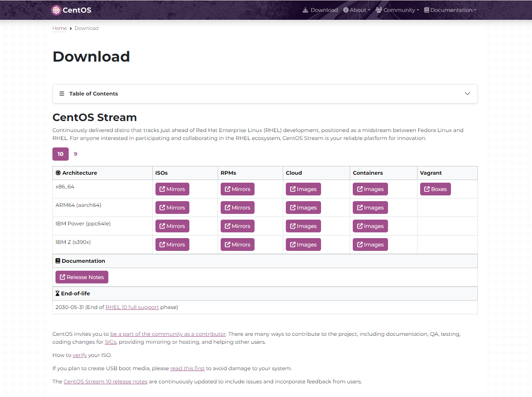Open the verify your ISO link
The height and width of the screenshot is (397, 532).
[x=80, y=355]
